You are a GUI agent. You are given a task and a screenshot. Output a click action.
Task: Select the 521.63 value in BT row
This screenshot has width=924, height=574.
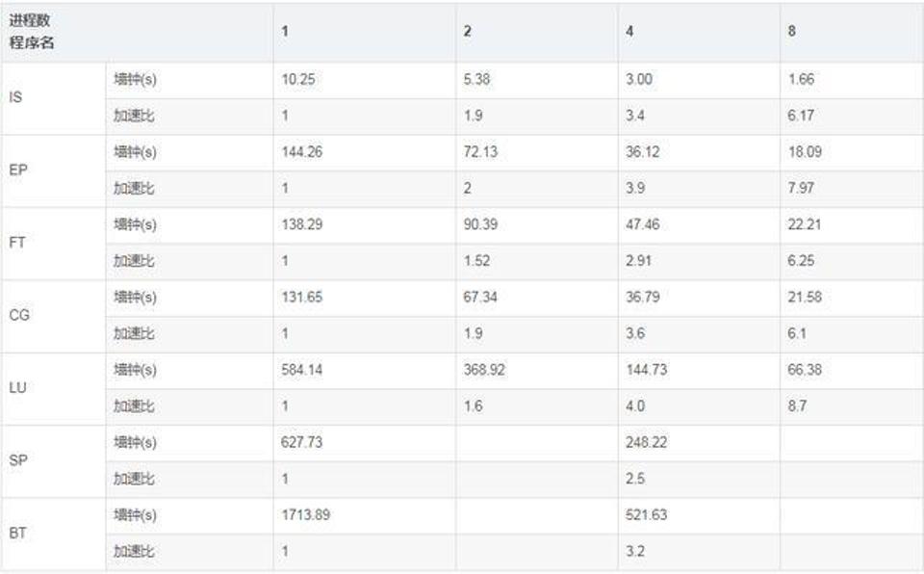[699, 515]
